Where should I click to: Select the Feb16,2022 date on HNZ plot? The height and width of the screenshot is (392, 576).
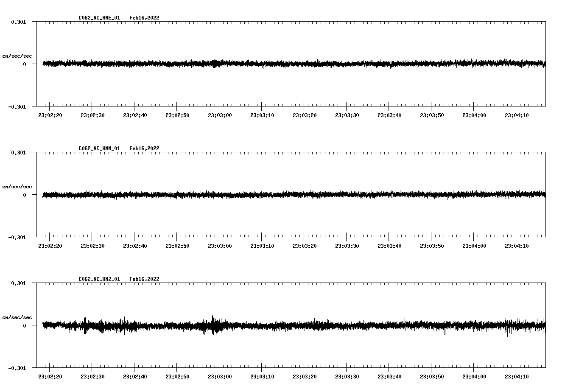coord(144,279)
